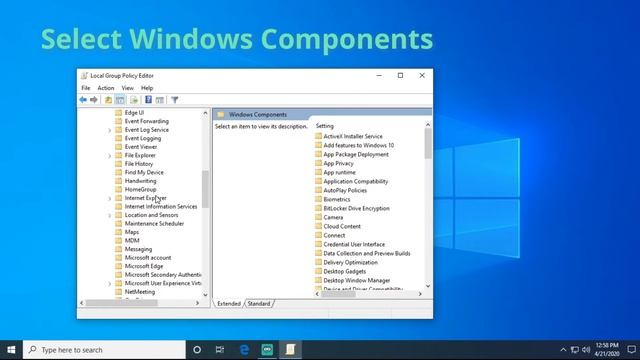640x360 pixels.
Task: Click the Setting column header
Action: pos(324,126)
